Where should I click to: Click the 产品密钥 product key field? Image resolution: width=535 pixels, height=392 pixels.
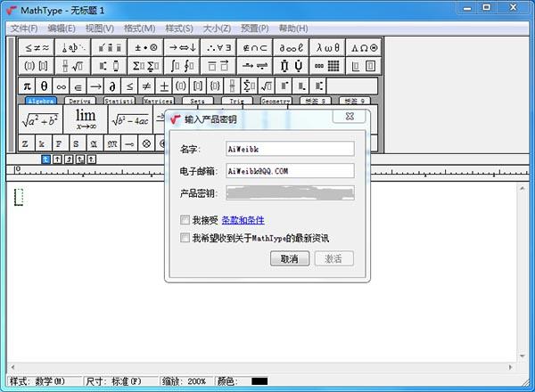[x=290, y=193]
